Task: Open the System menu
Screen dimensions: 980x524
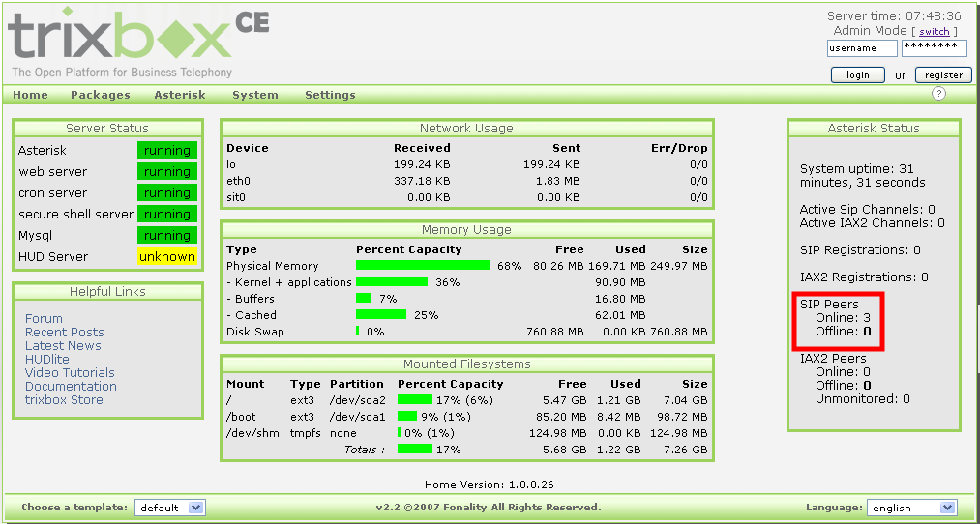Action: point(255,95)
